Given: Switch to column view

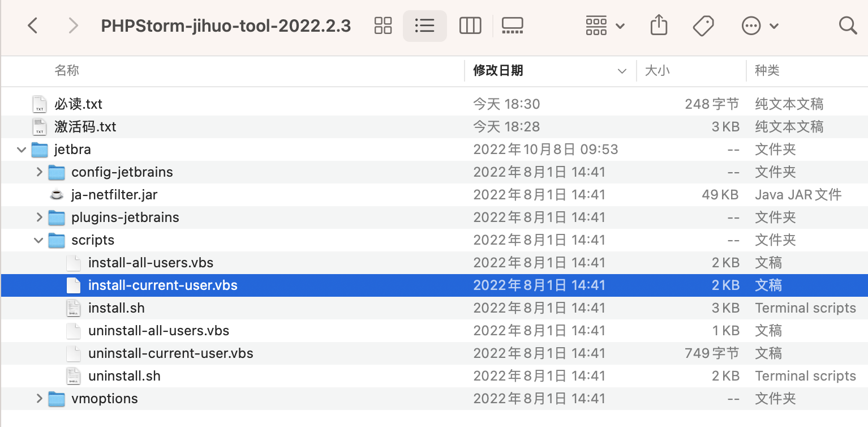Looking at the screenshot, I should (470, 25).
